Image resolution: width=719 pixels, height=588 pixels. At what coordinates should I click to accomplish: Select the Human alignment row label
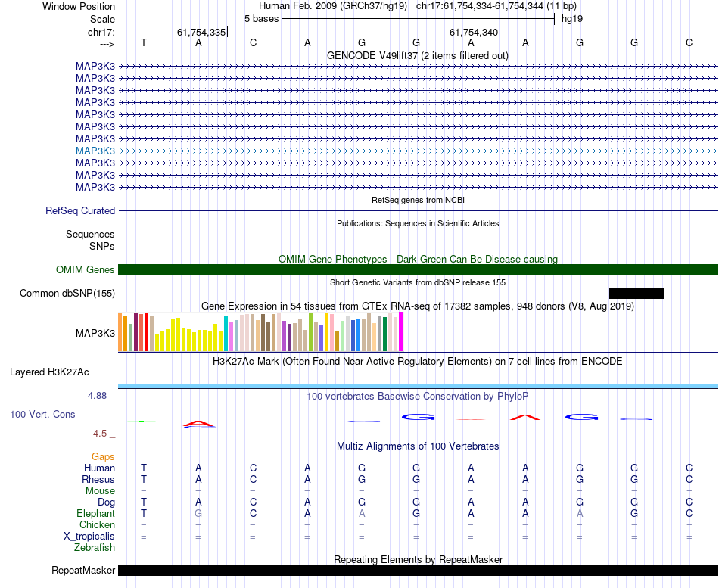click(99, 468)
